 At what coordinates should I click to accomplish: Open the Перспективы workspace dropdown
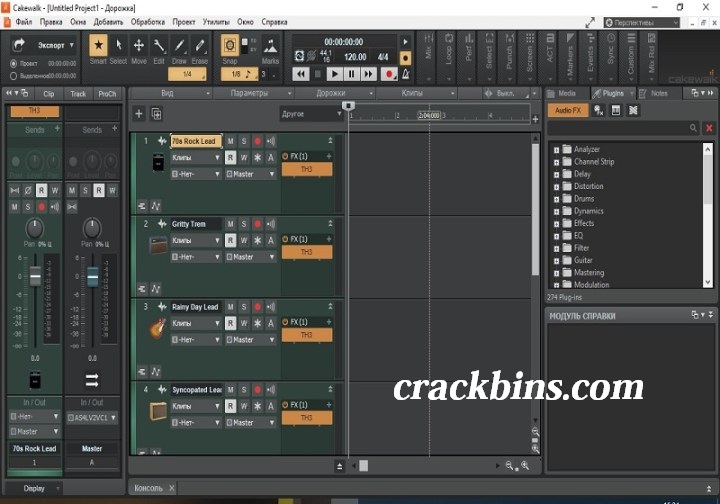pos(641,22)
